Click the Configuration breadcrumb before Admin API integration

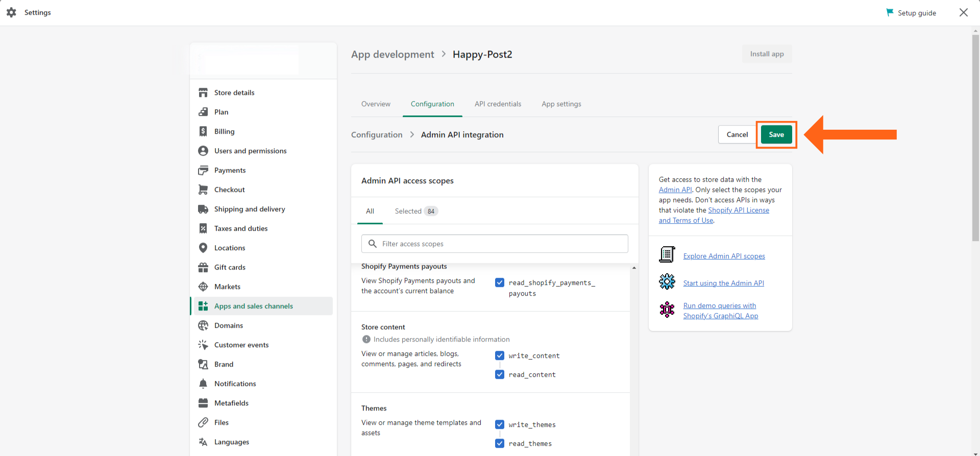(377, 135)
